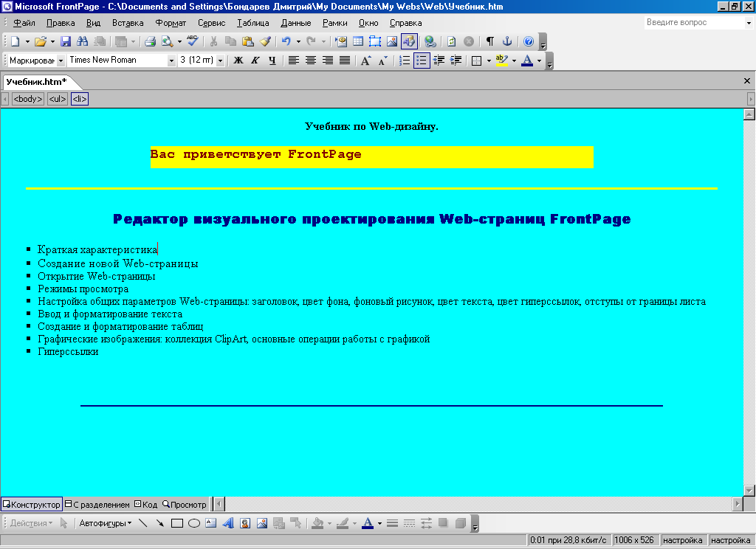756x549 pixels.
Task: Decrease font size with the small A
Action: tap(383, 61)
